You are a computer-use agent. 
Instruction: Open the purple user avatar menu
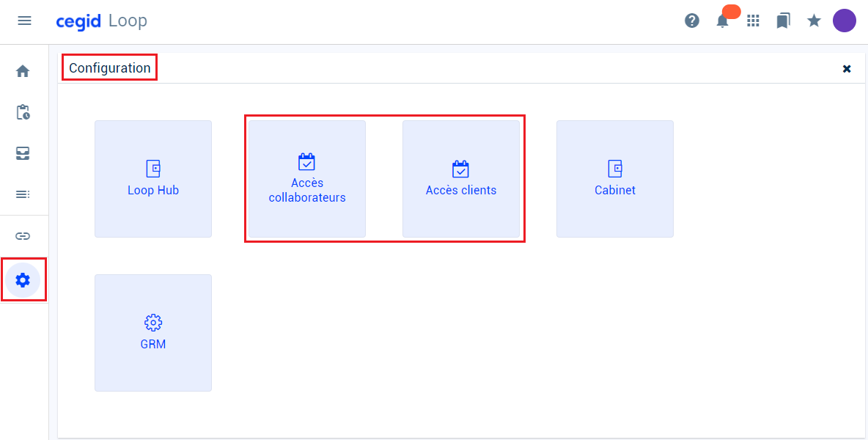point(845,21)
